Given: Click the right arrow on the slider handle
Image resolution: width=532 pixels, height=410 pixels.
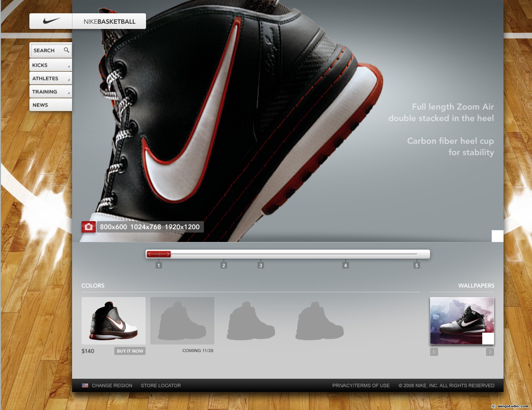Looking at the screenshot, I should click(168, 254).
